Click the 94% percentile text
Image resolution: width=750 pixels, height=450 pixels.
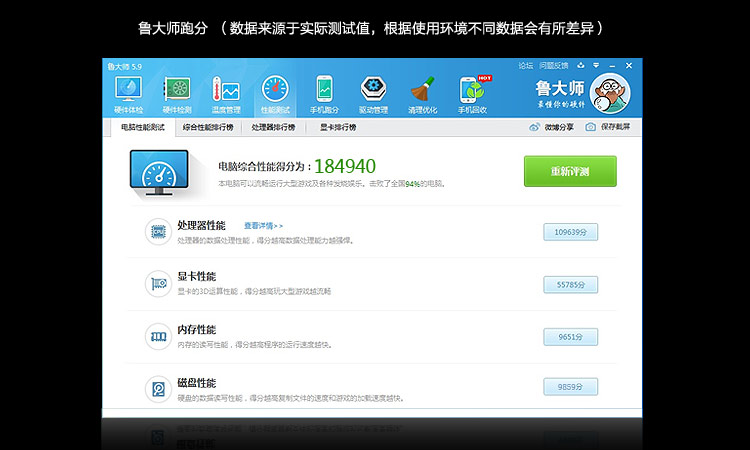pos(412,184)
